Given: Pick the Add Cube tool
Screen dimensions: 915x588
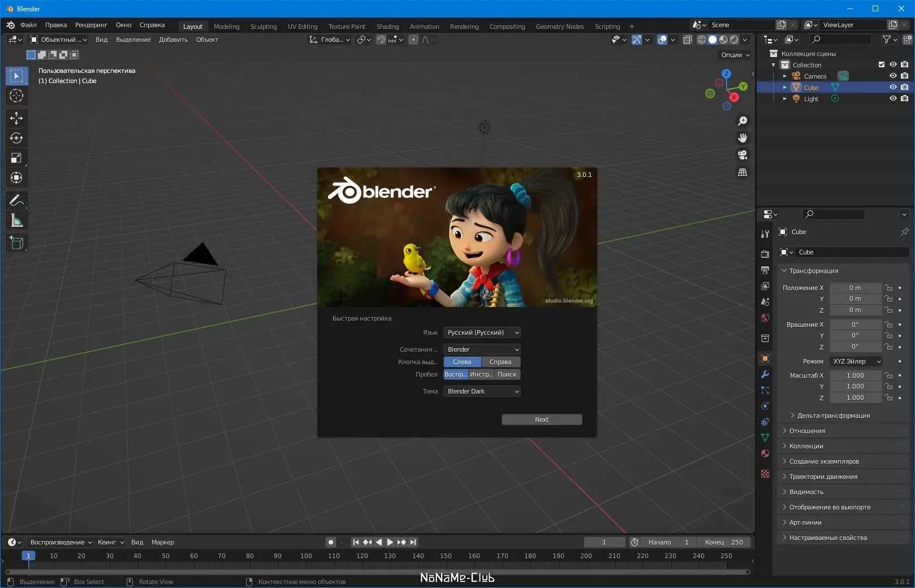Looking at the screenshot, I should click(16, 243).
